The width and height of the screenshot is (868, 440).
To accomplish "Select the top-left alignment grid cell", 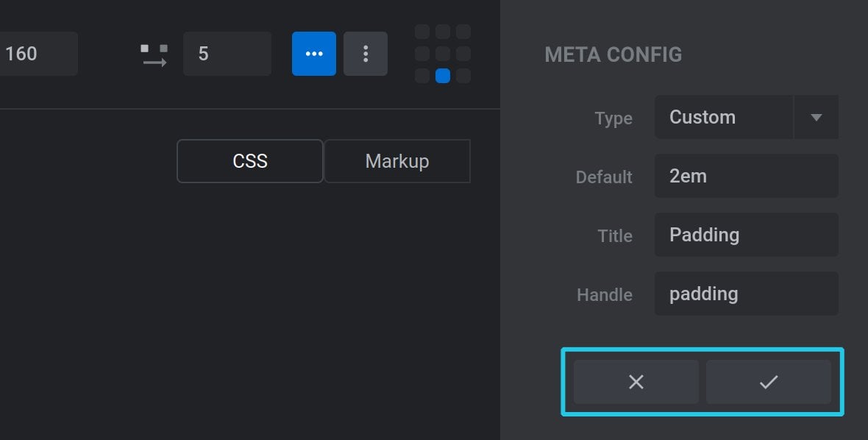I will pyautogui.click(x=422, y=32).
